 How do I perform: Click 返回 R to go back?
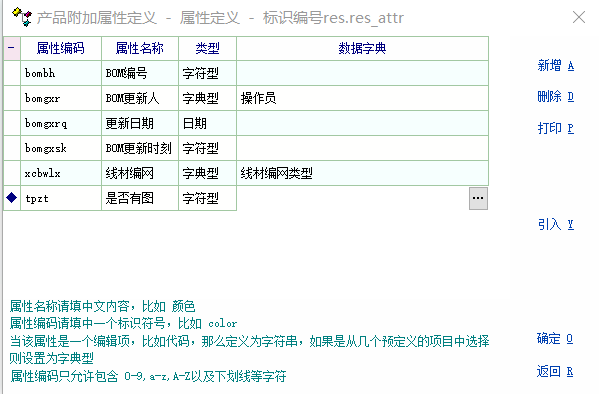555,371
